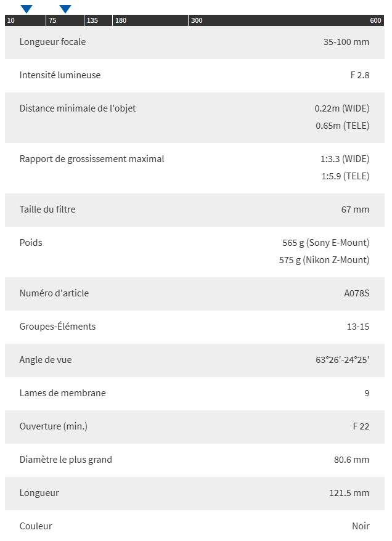
Task: Click the Angle de vue row label
Action: tap(46, 360)
